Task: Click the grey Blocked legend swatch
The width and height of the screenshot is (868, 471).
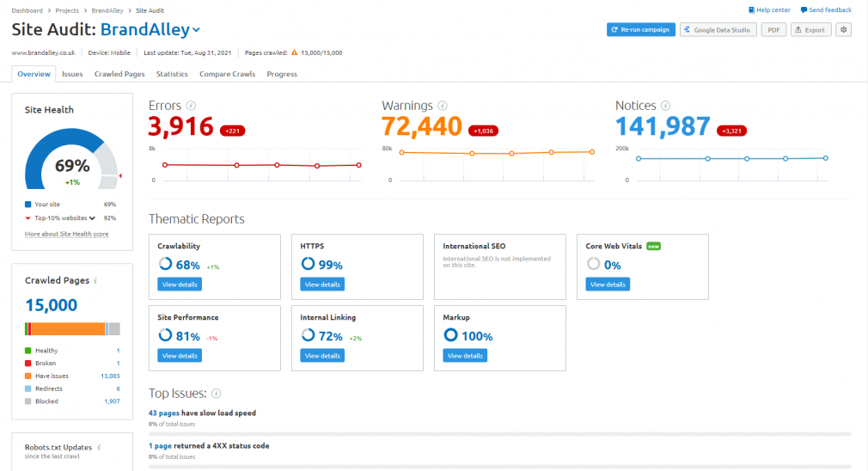Action: [28, 402]
